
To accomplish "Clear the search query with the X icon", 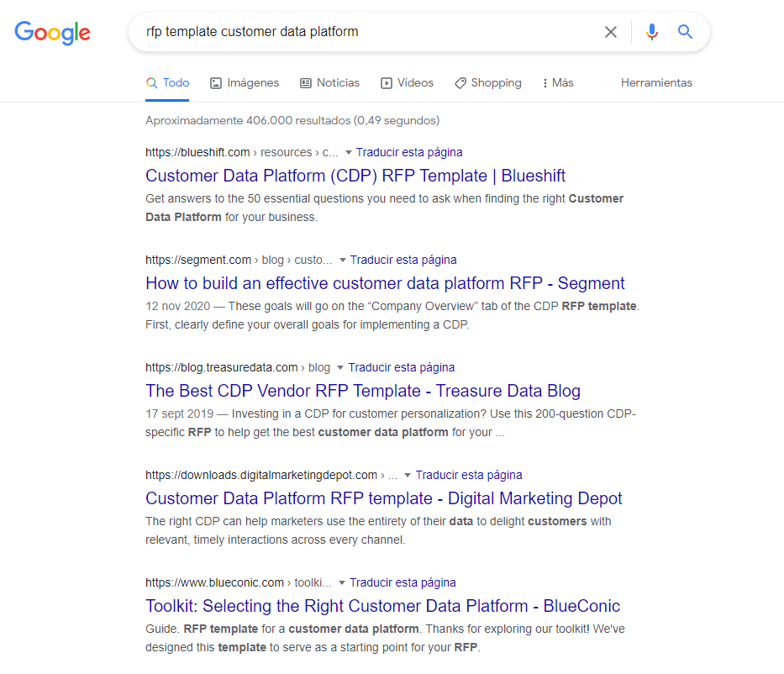I will click(x=611, y=32).
